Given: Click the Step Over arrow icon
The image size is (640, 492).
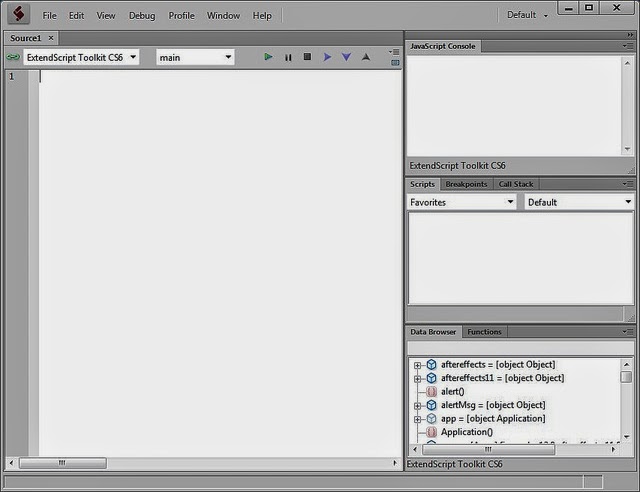Looking at the screenshot, I should 327,57.
